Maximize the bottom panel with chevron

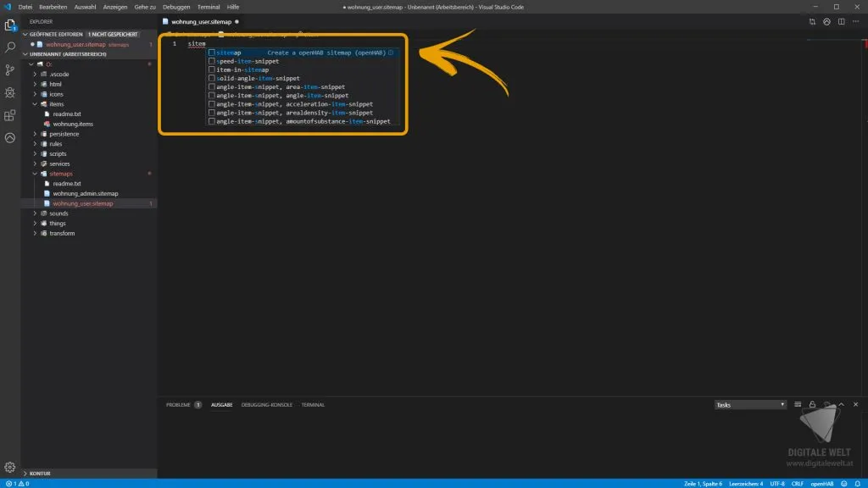[x=842, y=404]
